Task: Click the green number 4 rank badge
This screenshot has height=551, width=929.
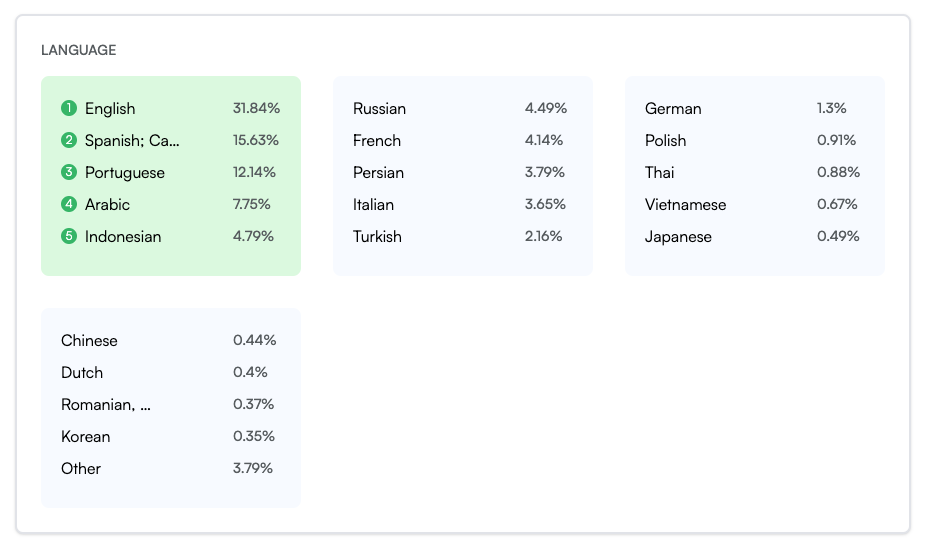Action: pyautogui.click(x=69, y=204)
